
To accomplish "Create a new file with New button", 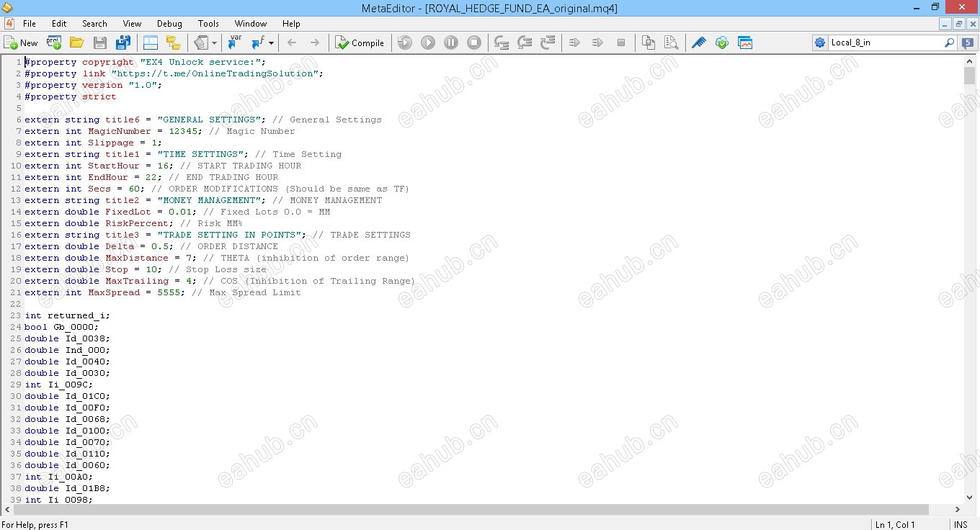I will click(x=21, y=42).
